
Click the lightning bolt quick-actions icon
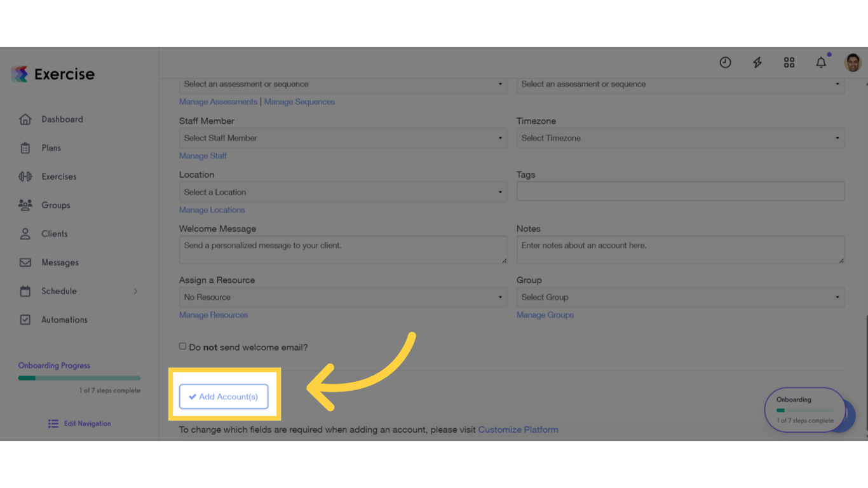[757, 62]
